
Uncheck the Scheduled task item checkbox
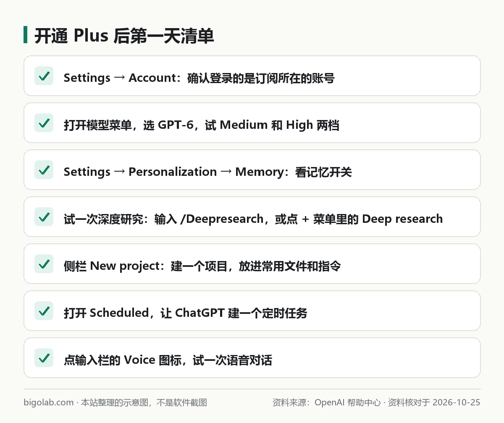click(x=44, y=311)
